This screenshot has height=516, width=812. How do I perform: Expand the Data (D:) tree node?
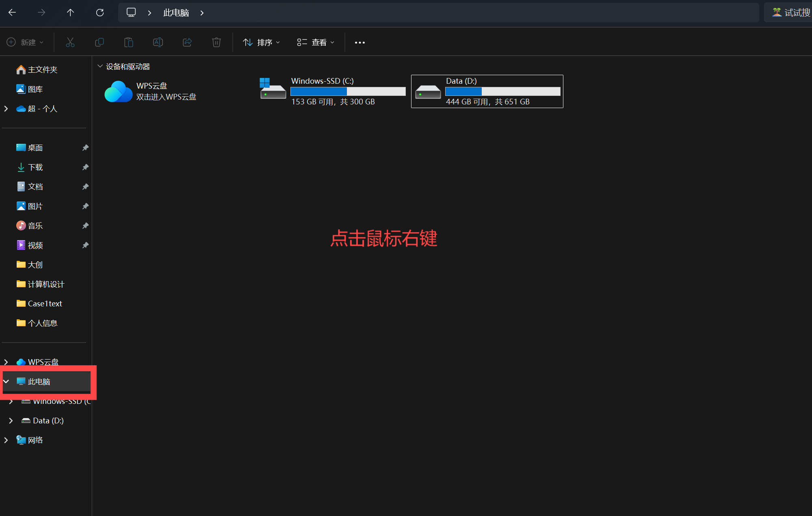(x=11, y=421)
